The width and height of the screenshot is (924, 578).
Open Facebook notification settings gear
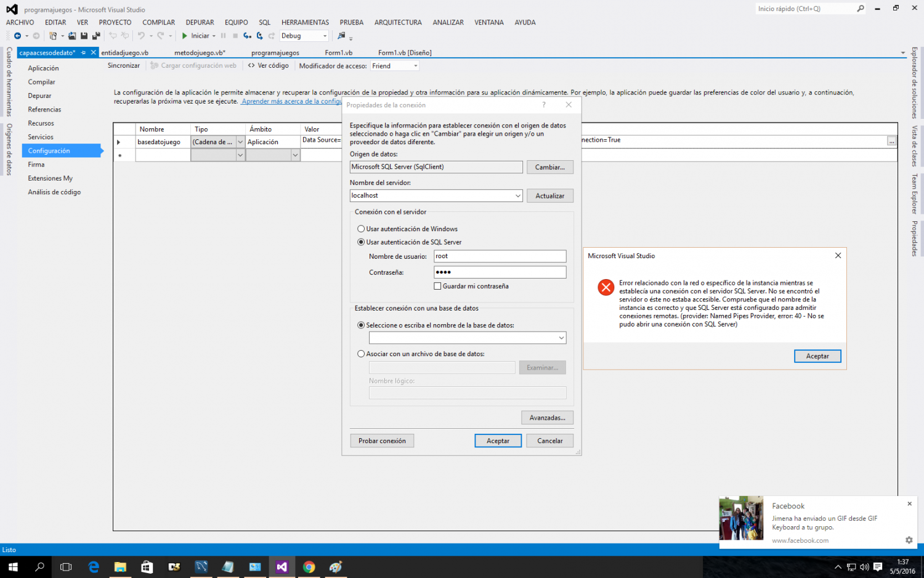pos(909,540)
